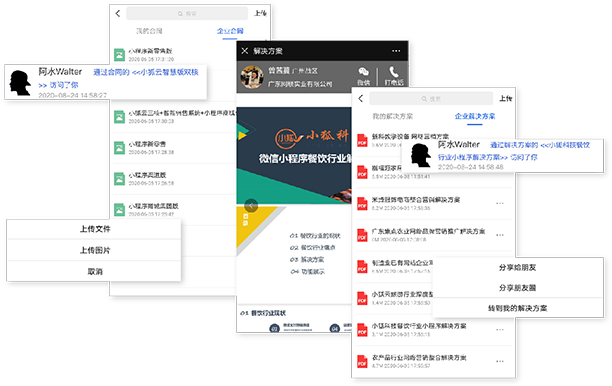The height and width of the screenshot is (386, 612).
Task: Open PDF icon of file timed 17:58:35
Action: 362,203
